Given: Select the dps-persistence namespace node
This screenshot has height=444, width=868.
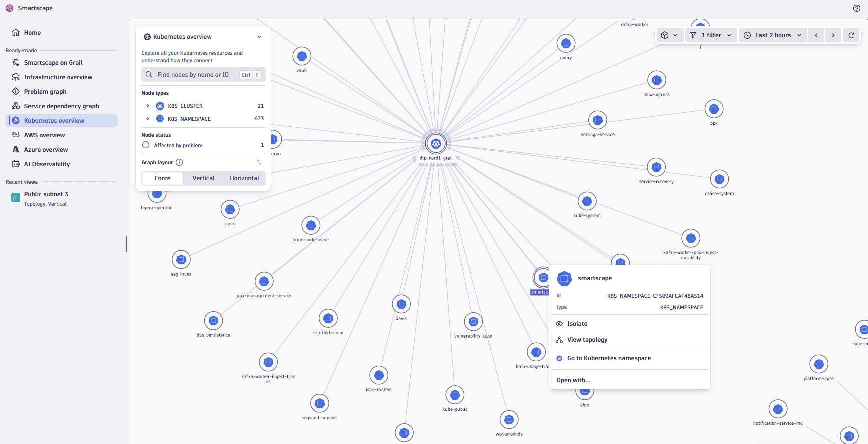Looking at the screenshot, I should pyautogui.click(x=213, y=321).
